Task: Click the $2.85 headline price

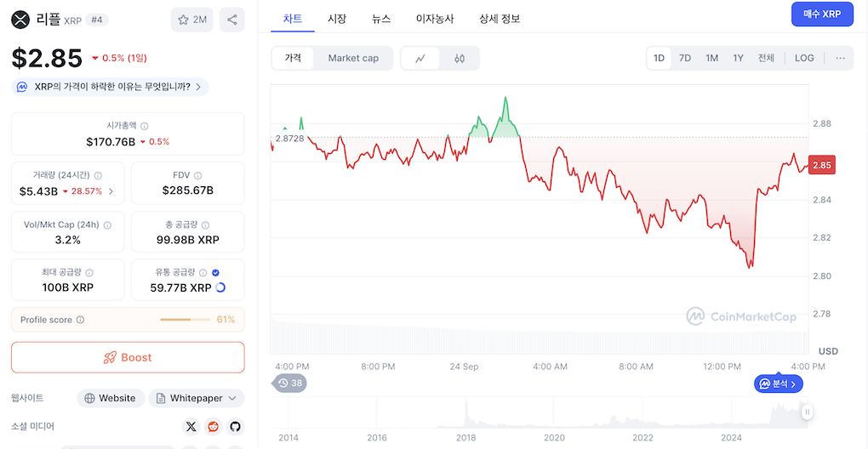Action: (x=47, y=59)
